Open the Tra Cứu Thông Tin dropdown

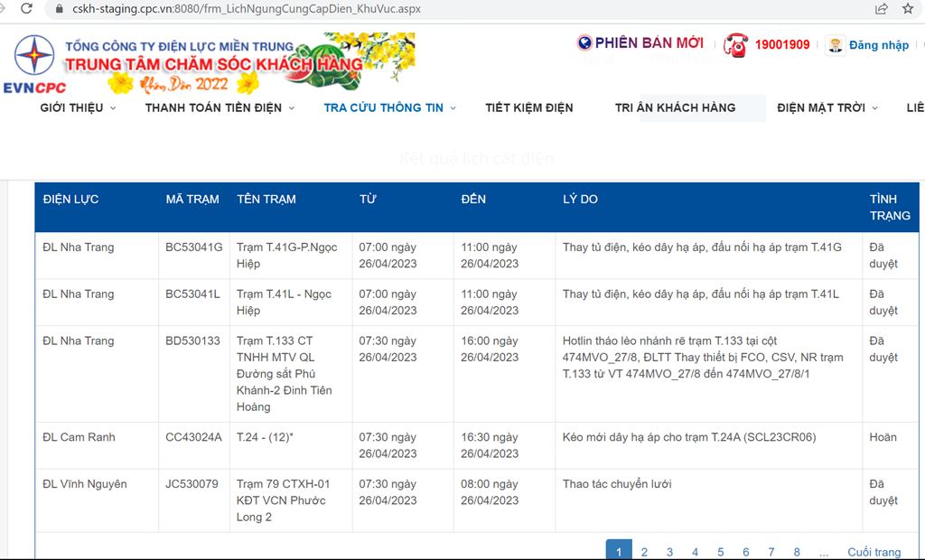pyautogui.click(x=389, y=107)
